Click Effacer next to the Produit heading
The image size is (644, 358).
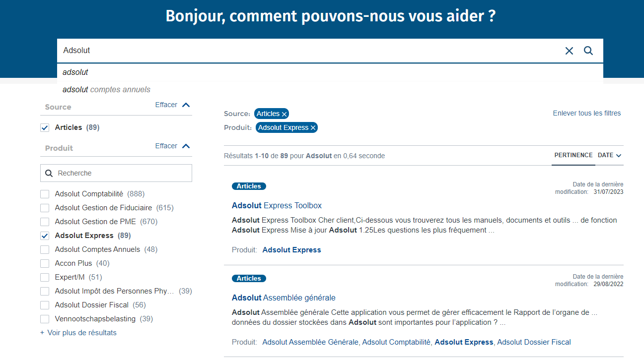pos(166,146)
